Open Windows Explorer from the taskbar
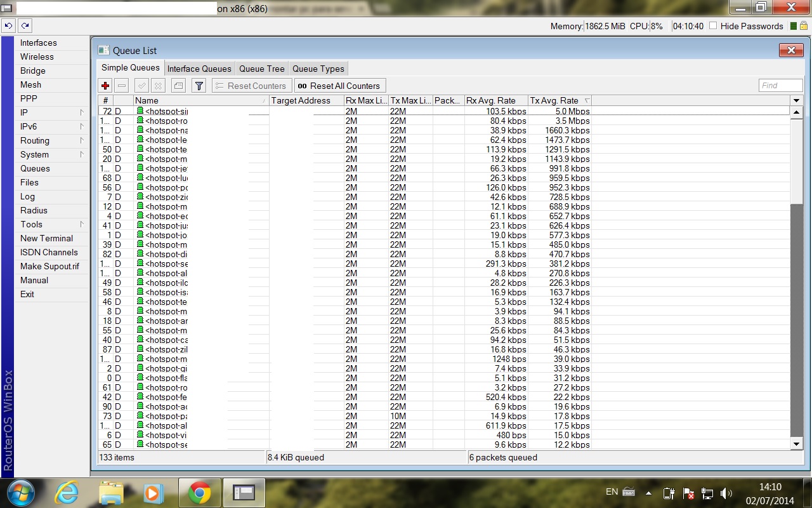 pyautogui.click(x=111, y=493)
